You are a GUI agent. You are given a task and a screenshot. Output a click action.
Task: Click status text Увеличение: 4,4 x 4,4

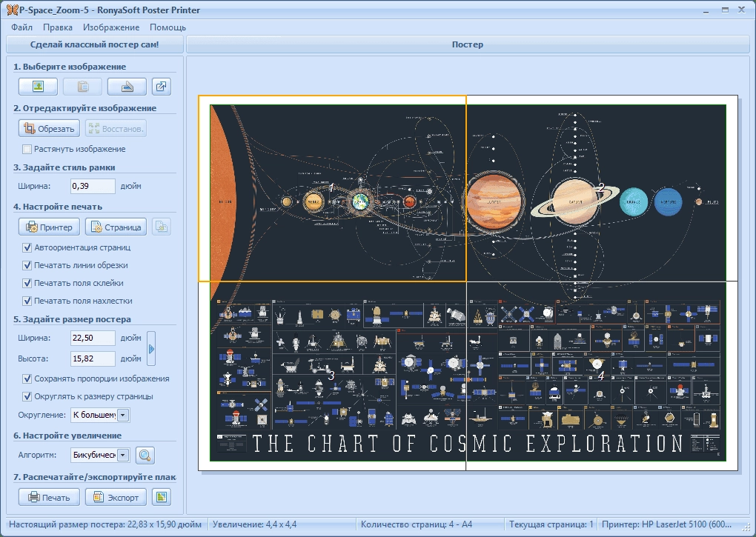(x=254, y=524)
